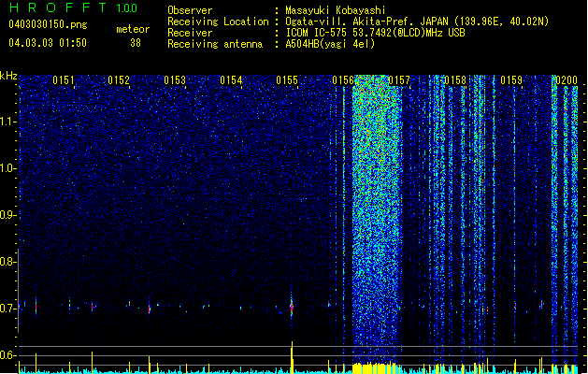
Task: Click the tallest yellow power spike
Action: (292, 357)
